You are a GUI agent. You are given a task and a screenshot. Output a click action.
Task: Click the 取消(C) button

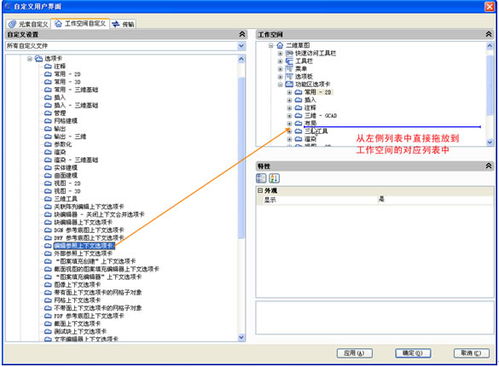(x=472, y=353)
